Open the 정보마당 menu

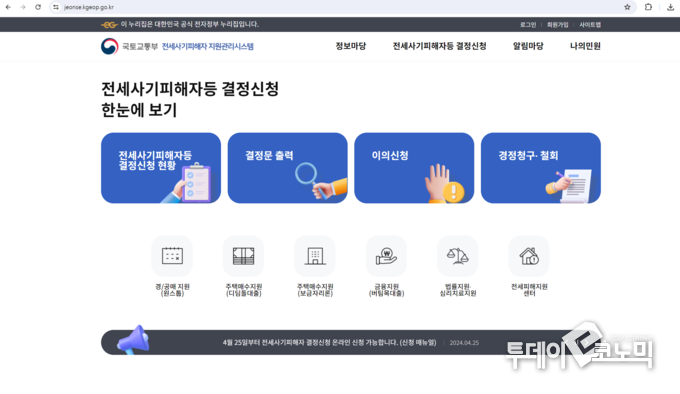(x=350, y=46)
